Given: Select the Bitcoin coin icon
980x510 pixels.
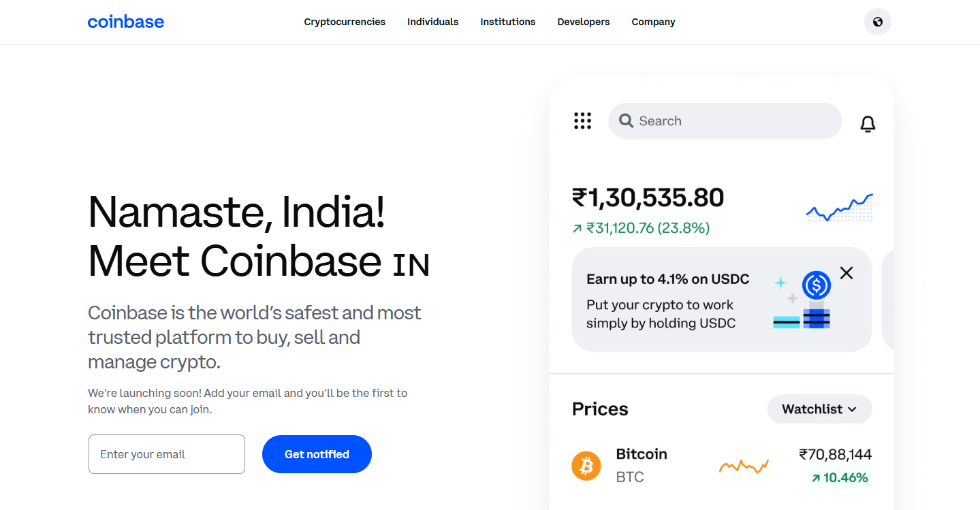Looking at the screenshot, I should click(586, 466).
